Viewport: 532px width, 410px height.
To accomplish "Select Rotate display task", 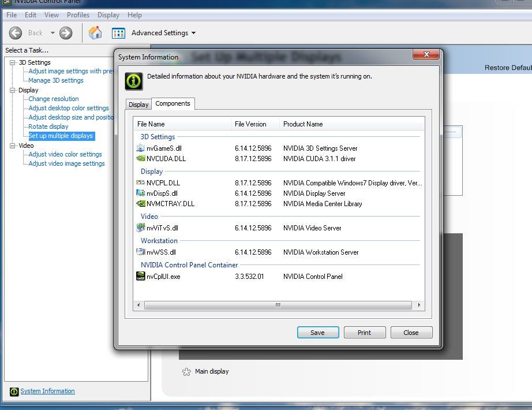I will [48, 126].
